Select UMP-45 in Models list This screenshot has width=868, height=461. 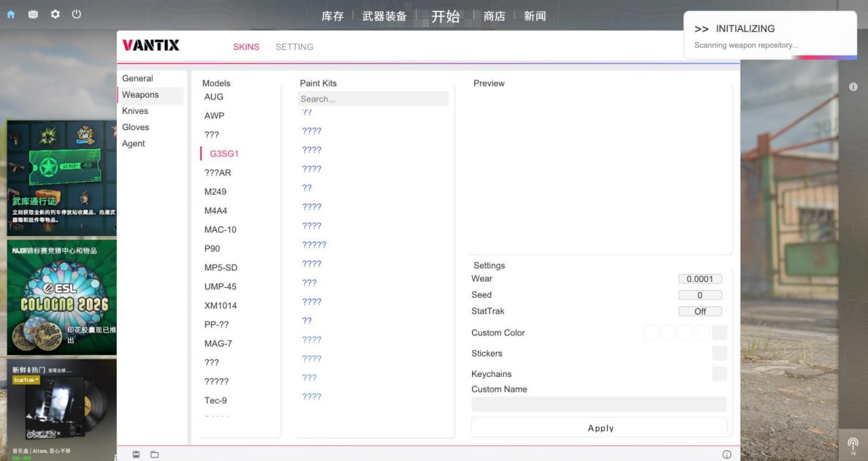pyautogui.click(x=220, y=287)
